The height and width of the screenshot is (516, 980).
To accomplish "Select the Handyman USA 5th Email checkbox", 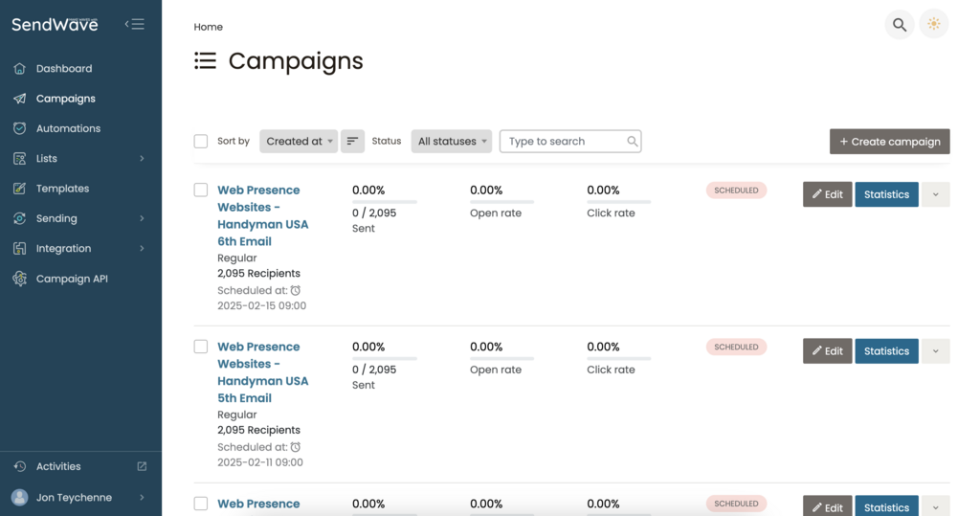I will [201, 347].
